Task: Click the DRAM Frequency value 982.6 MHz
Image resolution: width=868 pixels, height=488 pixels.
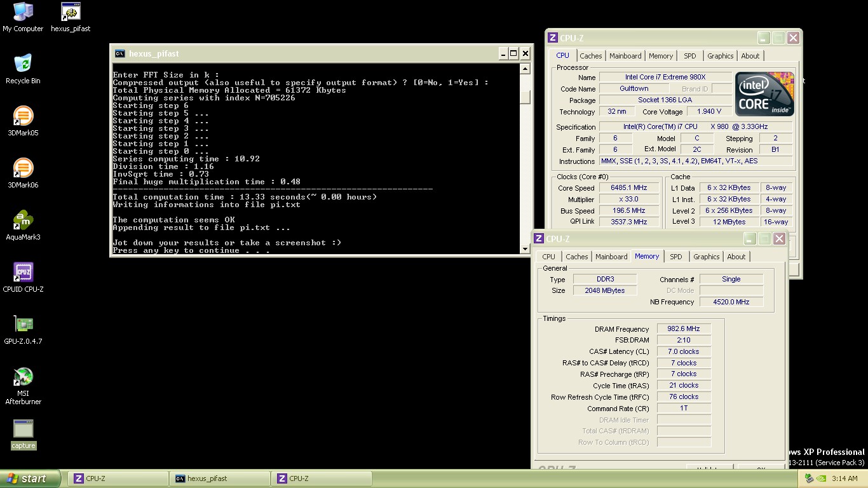Action: coord(684,329)
